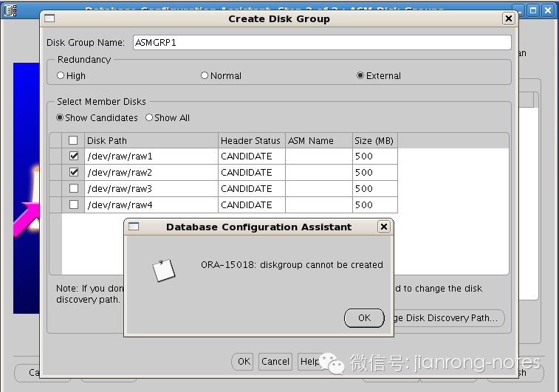Check the /dev/raw/raw3 disk checkbox

[74, 188]
